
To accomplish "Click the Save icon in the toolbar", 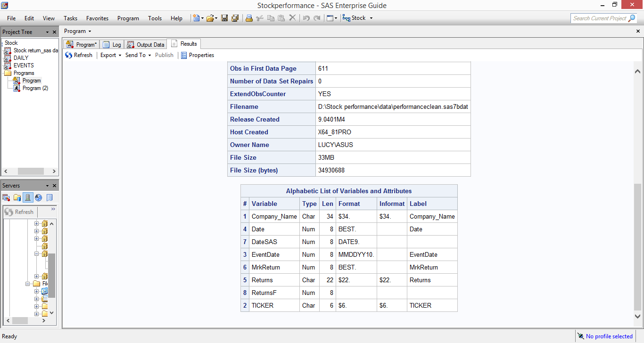I will (224, 18).
